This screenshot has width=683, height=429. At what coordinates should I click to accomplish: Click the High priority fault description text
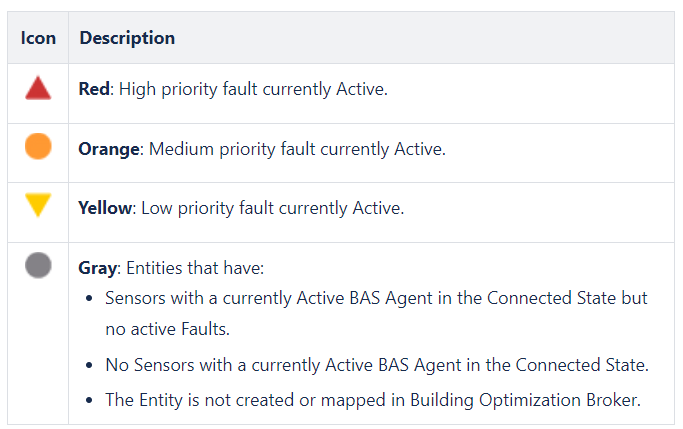(x=253, y=89)
